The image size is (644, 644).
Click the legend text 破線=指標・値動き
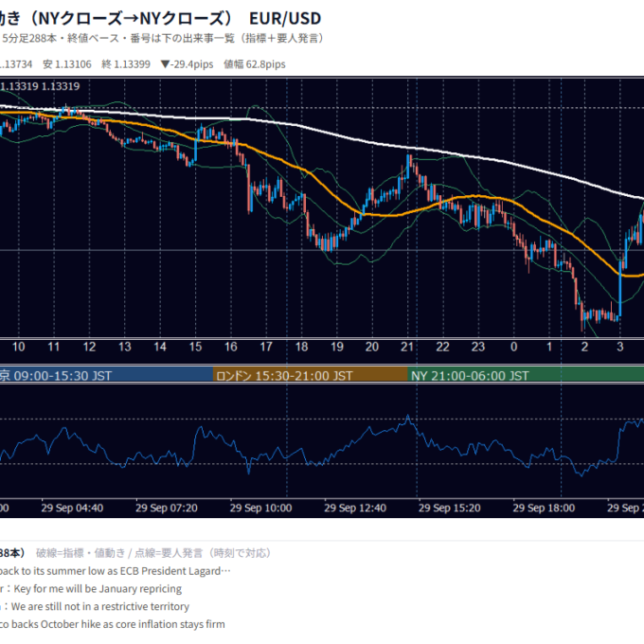[80, 553]
